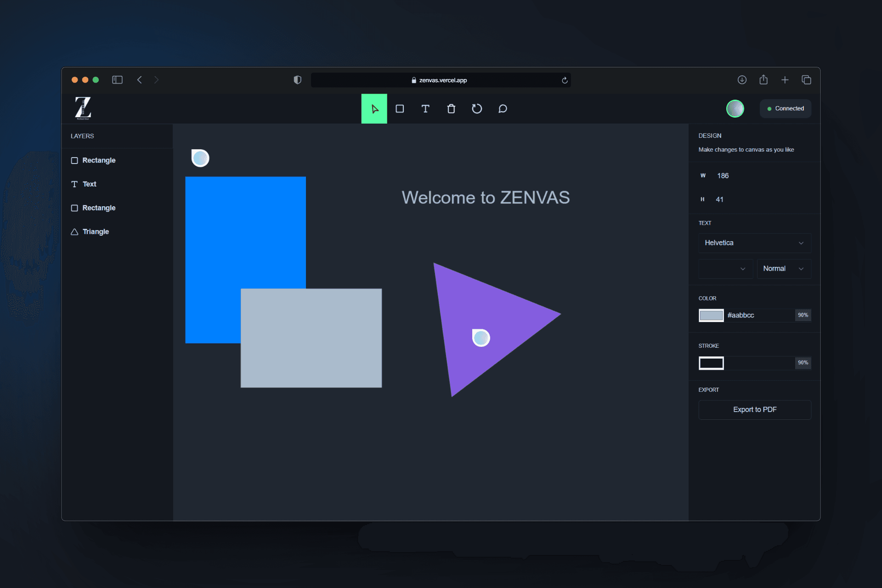Click the #aabbcc hex color value
This screenshot has height=588, width=882.
(x=741, y=315)
